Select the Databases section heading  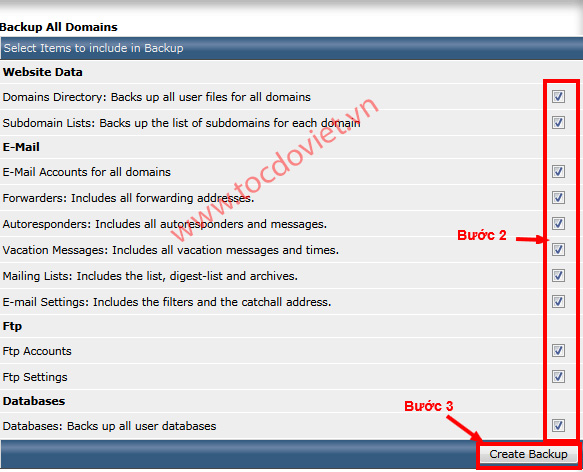point(34,401)
